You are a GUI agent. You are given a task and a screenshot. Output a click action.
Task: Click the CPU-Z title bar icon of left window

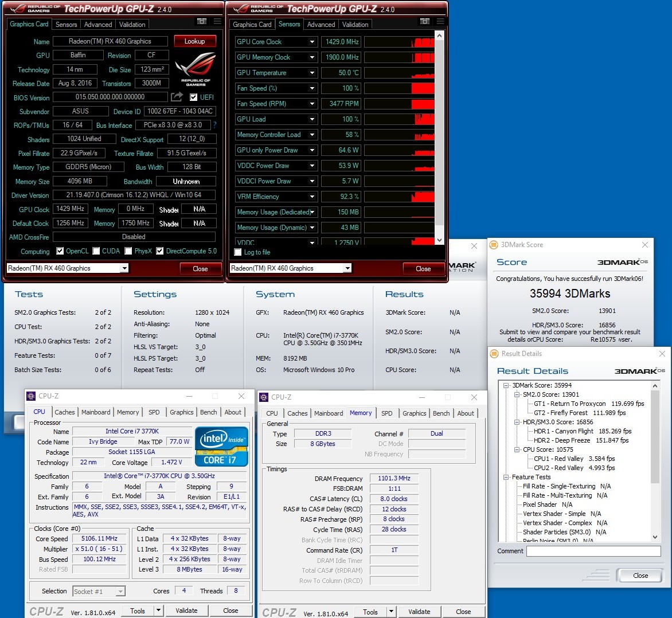pos(31,396)
